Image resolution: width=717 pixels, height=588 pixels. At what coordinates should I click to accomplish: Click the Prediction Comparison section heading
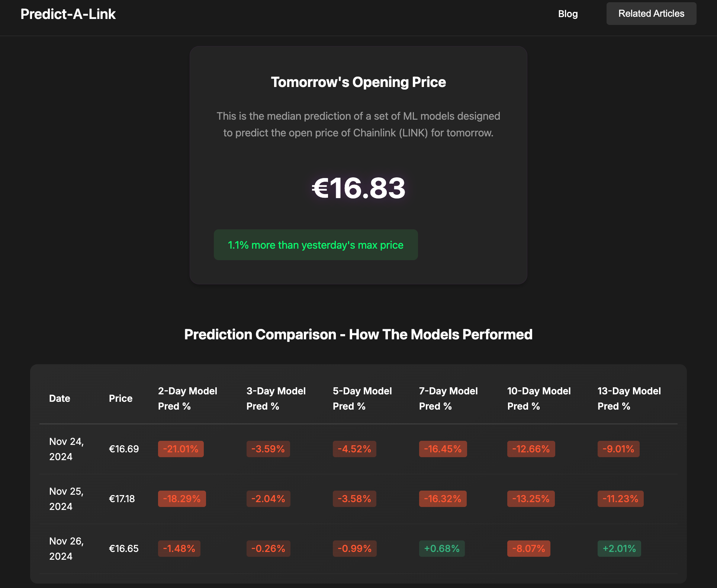click(x=358, y=335)
